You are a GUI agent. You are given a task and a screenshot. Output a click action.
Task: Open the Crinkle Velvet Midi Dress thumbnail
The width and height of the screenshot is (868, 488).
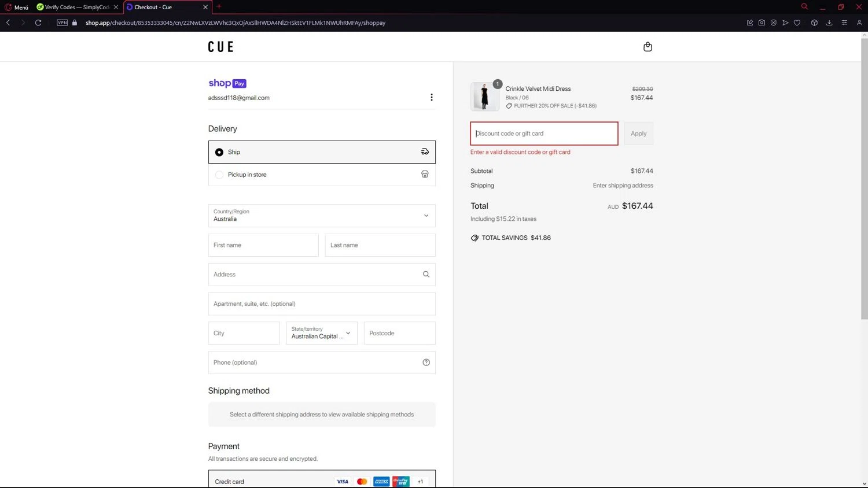pyautogui.click(x=485, y=97)
